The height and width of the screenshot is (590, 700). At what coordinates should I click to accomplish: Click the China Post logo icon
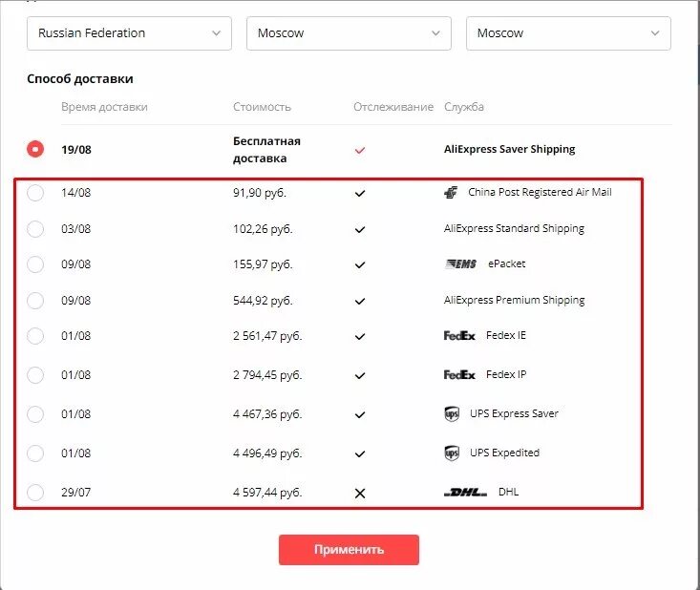[451, 192]
